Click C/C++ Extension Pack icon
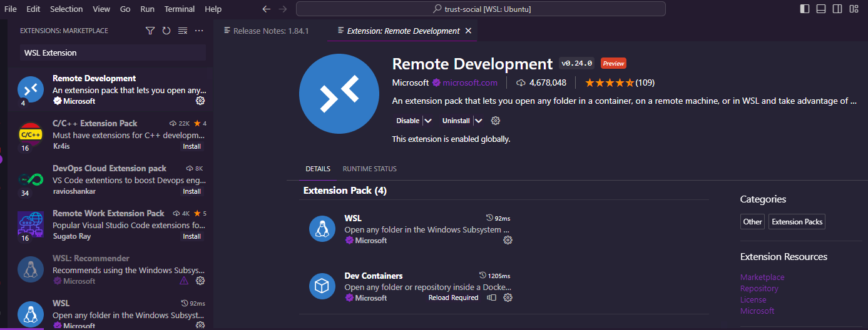 [31, 134]
